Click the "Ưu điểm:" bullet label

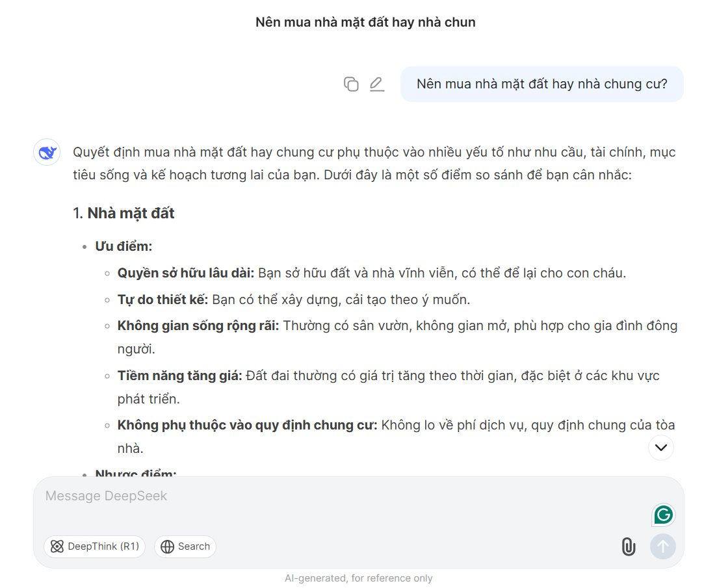coord(124,246)
